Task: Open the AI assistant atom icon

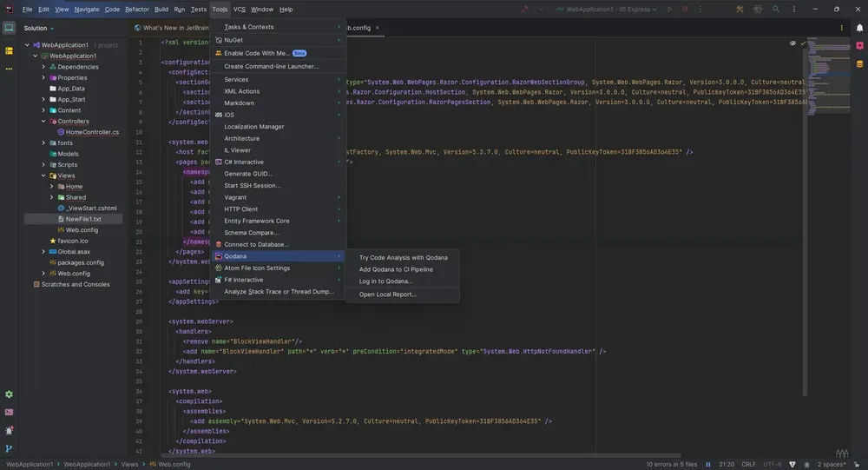Action: [758, 9]
